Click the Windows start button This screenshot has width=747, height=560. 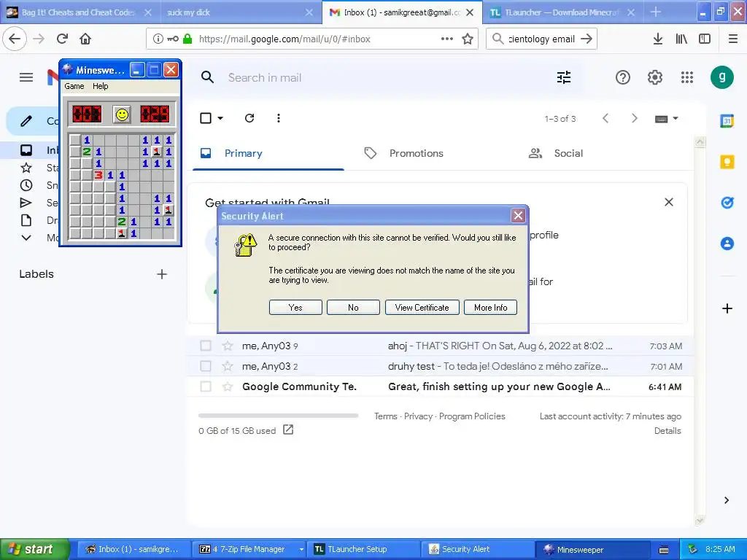[x=34, y=549]
